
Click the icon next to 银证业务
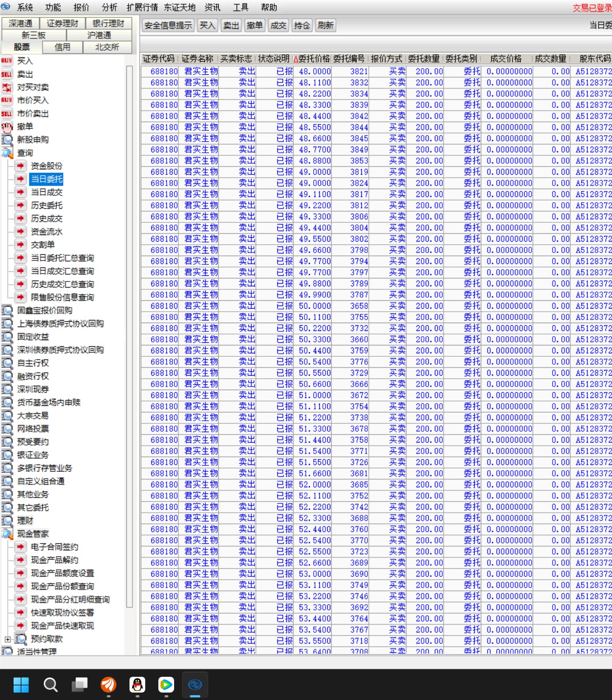coord(7,455)
